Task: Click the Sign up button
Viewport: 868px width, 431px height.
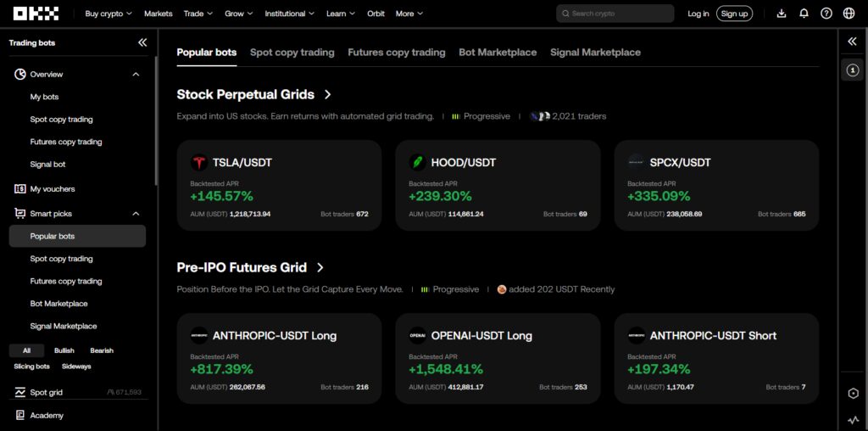Action: pos(735,14)
